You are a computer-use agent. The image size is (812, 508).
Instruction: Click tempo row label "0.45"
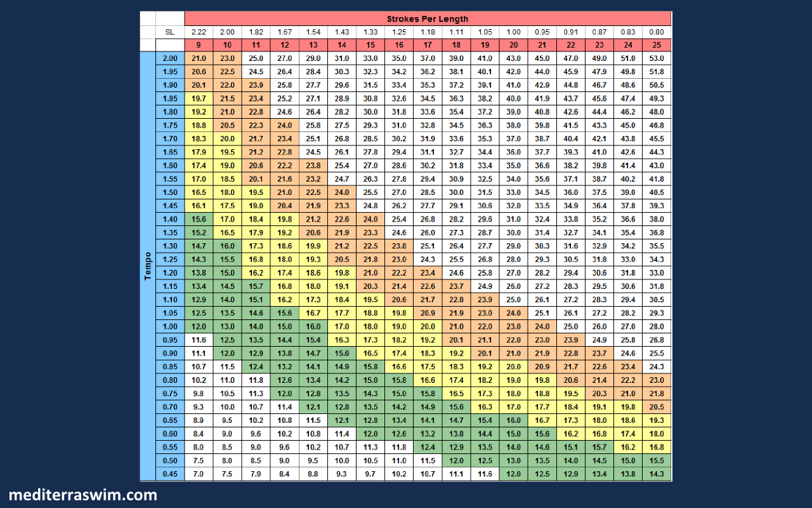169,474
